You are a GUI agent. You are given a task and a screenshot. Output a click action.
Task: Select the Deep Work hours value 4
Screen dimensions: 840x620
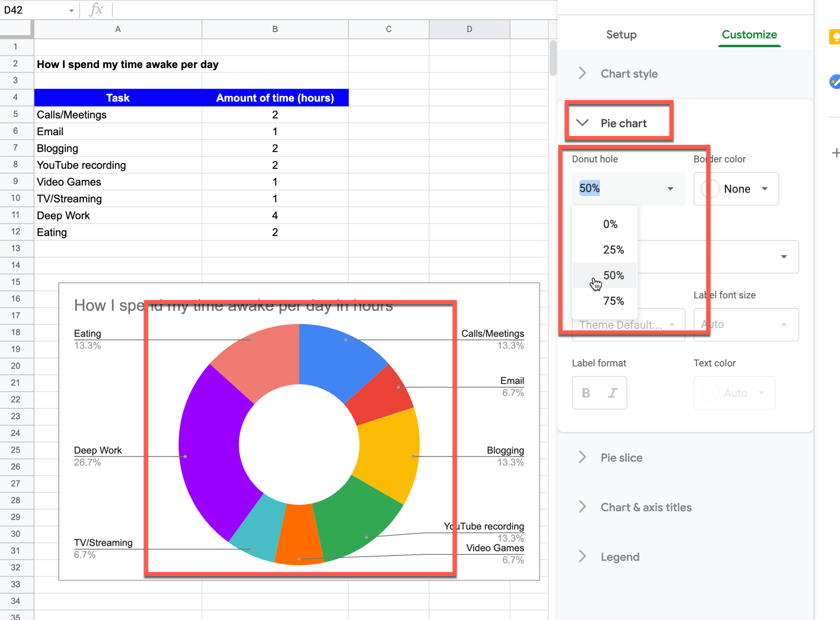tap(275, 216)
